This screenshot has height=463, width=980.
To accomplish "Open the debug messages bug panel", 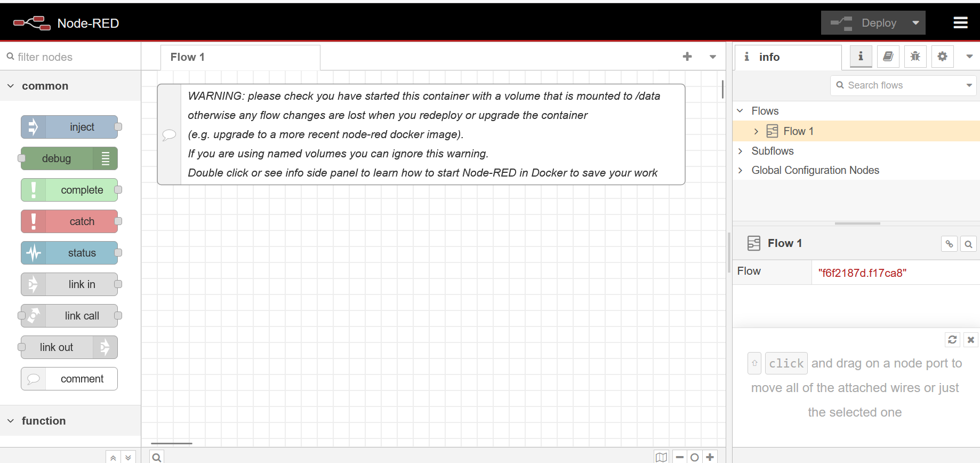I will [915, 56].
